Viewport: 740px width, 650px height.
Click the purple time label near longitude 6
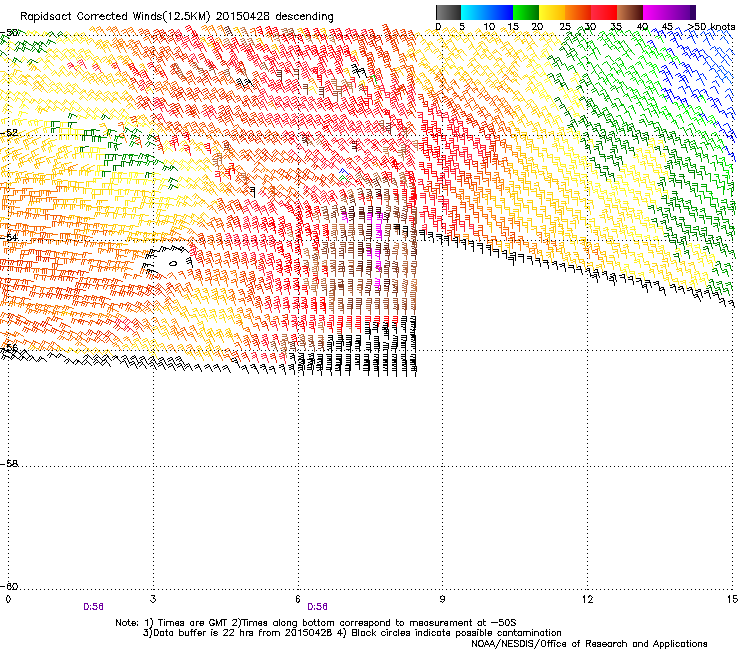click(x=317, y=607)
